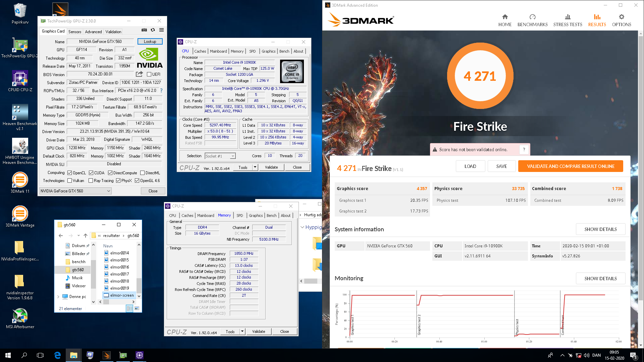This screenshot has width=644, height=362.
Task: Toggle OpenGL 4.6 checkbox
Action: tap(137, 181)
